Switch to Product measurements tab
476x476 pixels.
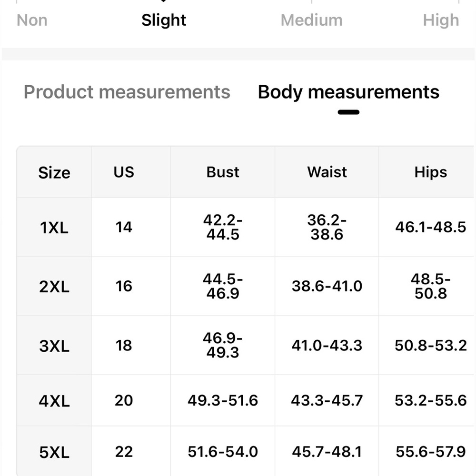click(127, 92)
